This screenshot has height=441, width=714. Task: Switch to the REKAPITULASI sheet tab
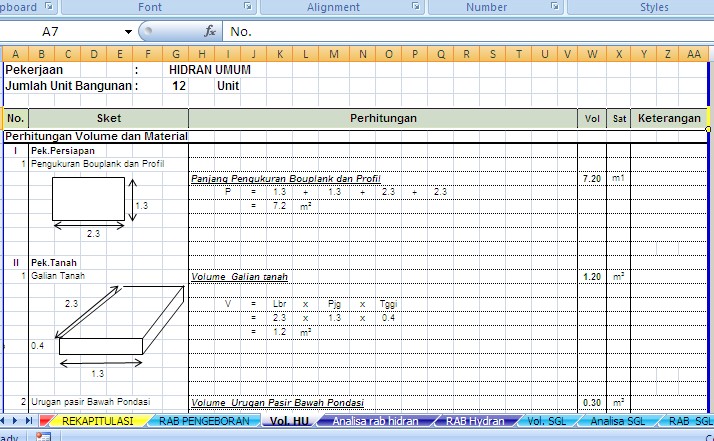[x=97, y=421]
